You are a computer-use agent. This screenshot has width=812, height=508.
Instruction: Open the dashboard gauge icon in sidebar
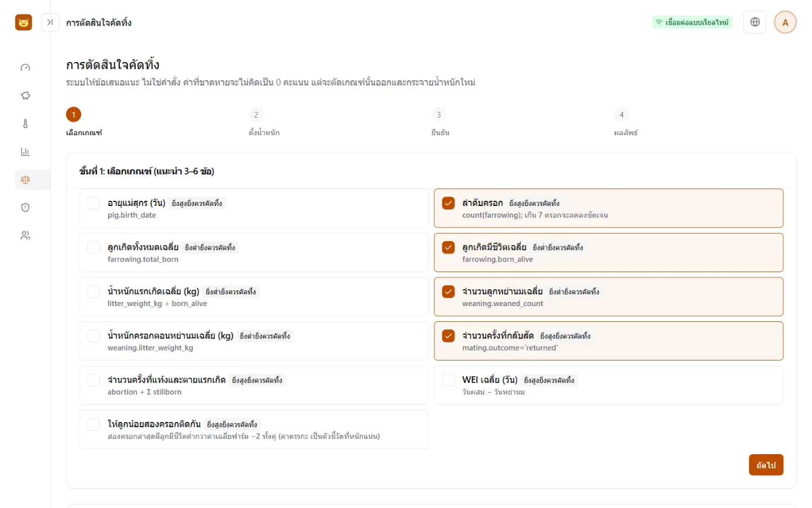25,67
